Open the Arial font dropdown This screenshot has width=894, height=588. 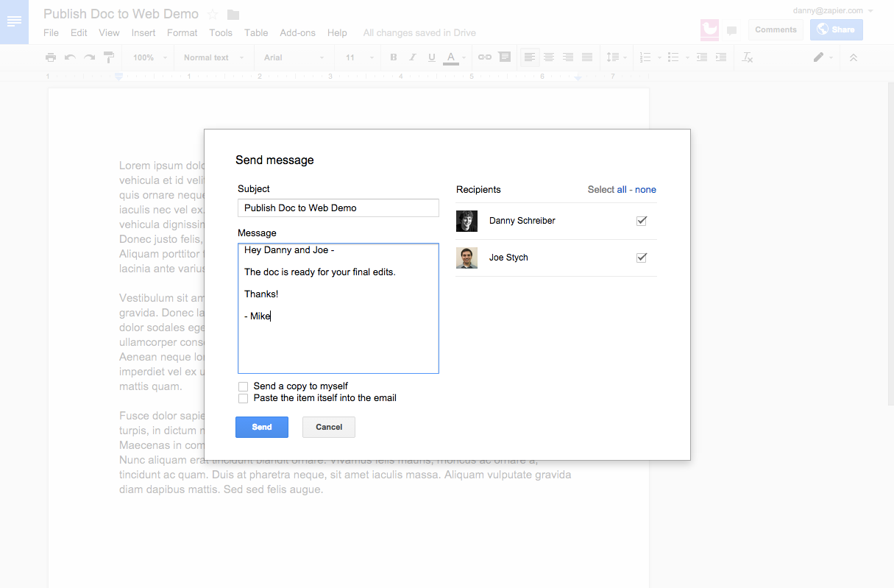coord(293,57)
